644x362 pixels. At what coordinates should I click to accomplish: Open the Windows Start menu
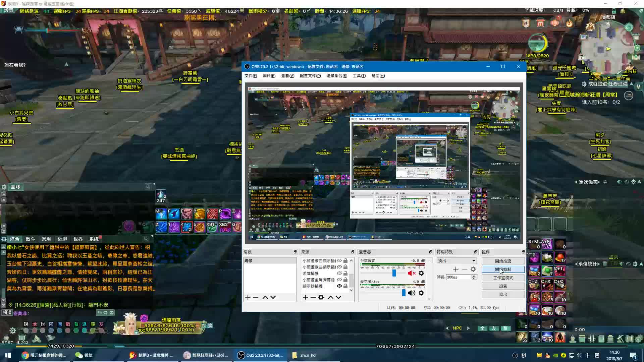[x=8, y=355]
